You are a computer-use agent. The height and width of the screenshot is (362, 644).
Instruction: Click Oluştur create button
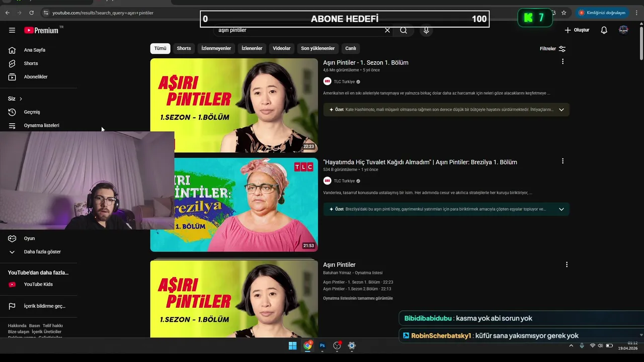(577, 30)
